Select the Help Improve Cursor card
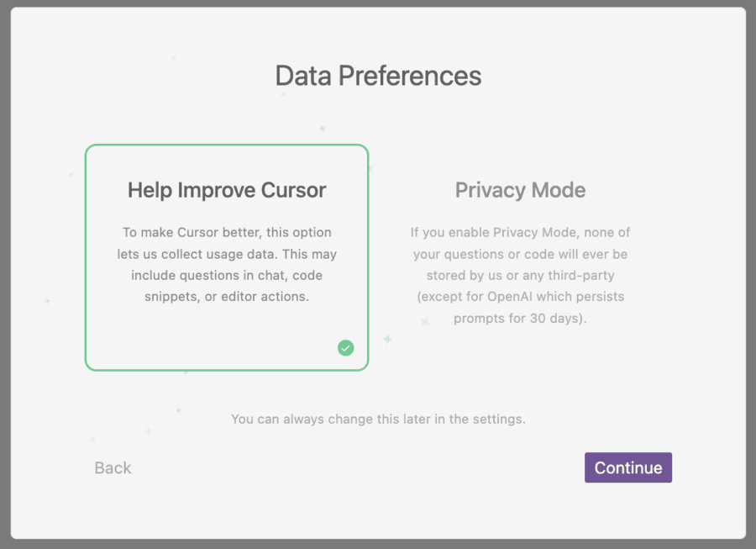 (227, 257)
